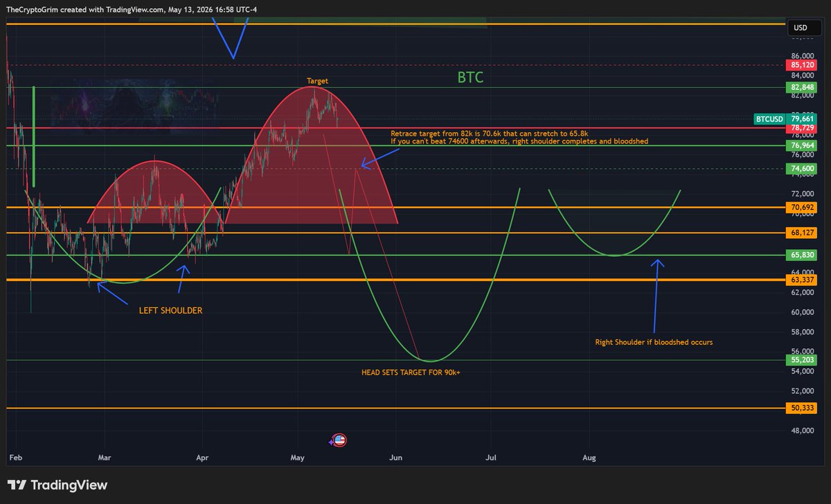The height and width of the screenshot is (504, 831).
Task: Select the 55,203 green price label
Action: [801, 360]
